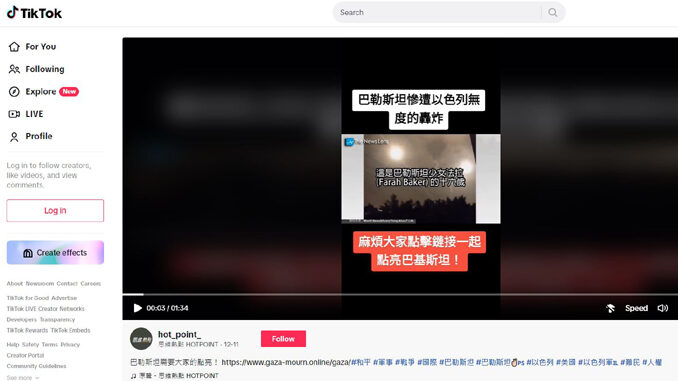Click the Profile person icon
This screenshot has width=678, height=381.
coord(14,137)
